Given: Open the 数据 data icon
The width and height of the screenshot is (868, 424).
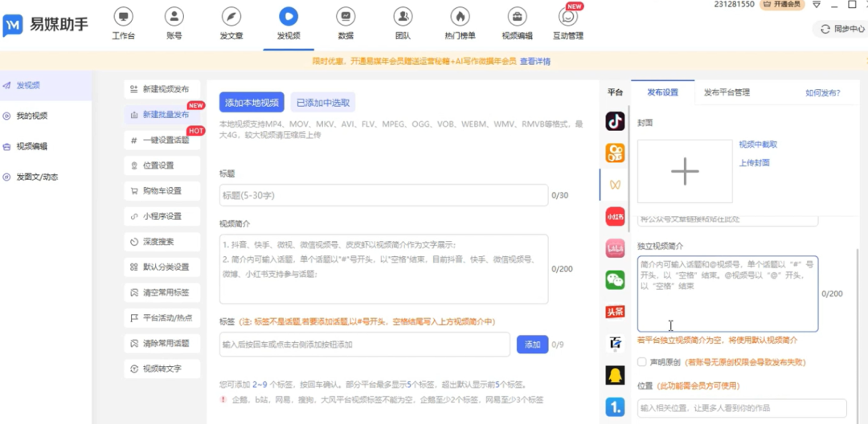Looking at the screenshot, I should [x=346, y=17].
